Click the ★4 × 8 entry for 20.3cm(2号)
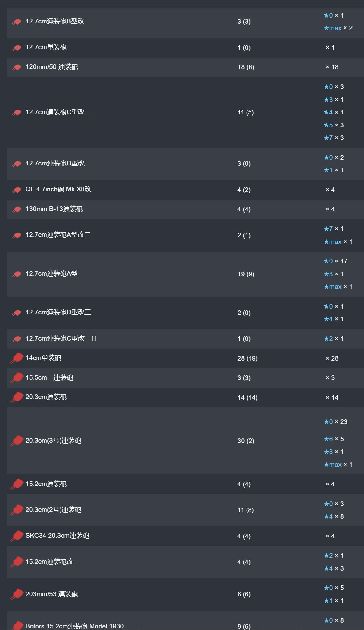The height and width of the screenshot is (630, 364). click(334, 516)
